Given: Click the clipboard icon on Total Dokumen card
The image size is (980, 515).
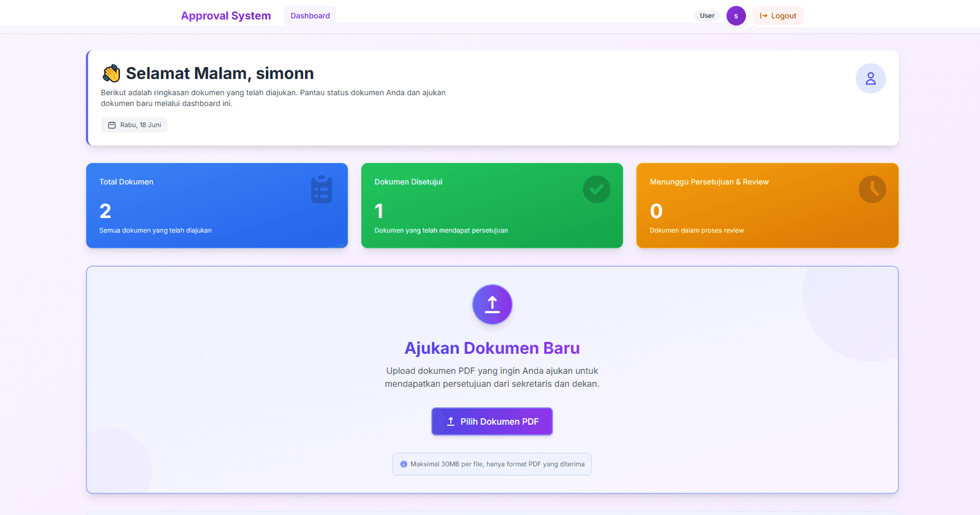Looking at the screenshot, I should 322,189.
